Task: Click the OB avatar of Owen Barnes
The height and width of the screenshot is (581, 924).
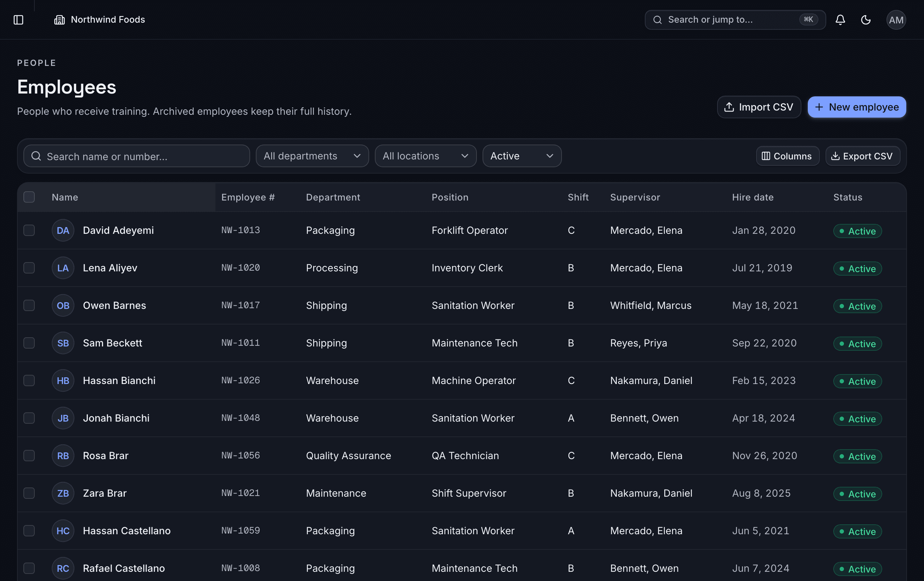Action: coord(63,305)
